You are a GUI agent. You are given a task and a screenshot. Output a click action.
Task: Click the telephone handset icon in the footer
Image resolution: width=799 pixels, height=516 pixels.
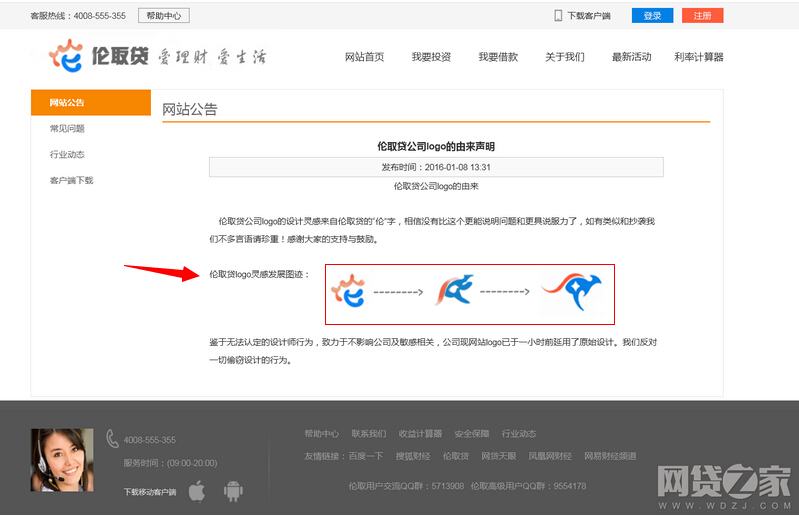pyautogui.click(x=112, y=439)
